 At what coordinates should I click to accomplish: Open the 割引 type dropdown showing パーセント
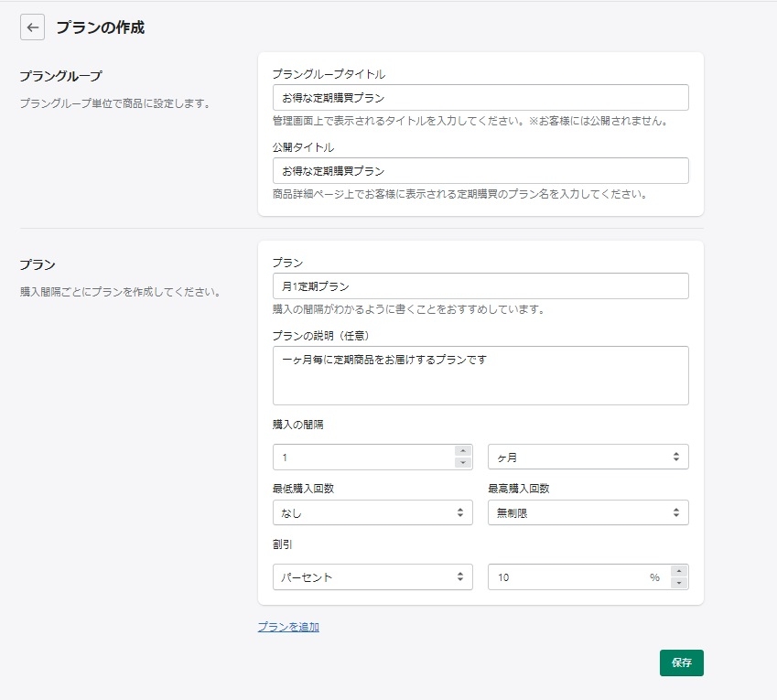pos(372,576)
